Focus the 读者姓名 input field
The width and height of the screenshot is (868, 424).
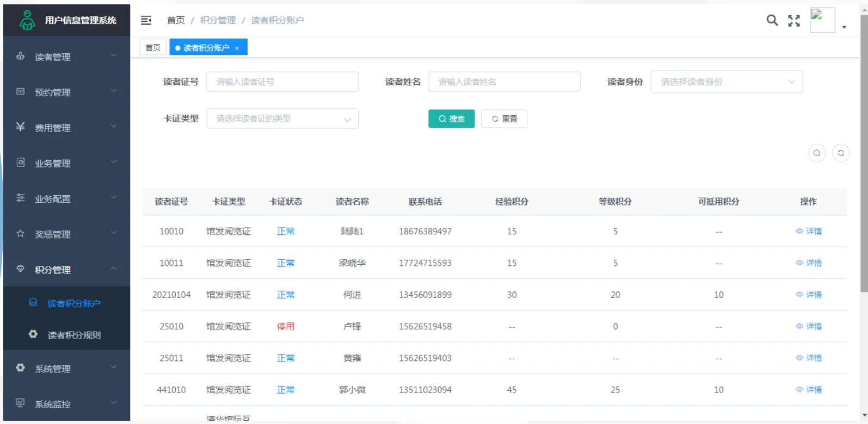pyautogui.click(x=504, y=82)
